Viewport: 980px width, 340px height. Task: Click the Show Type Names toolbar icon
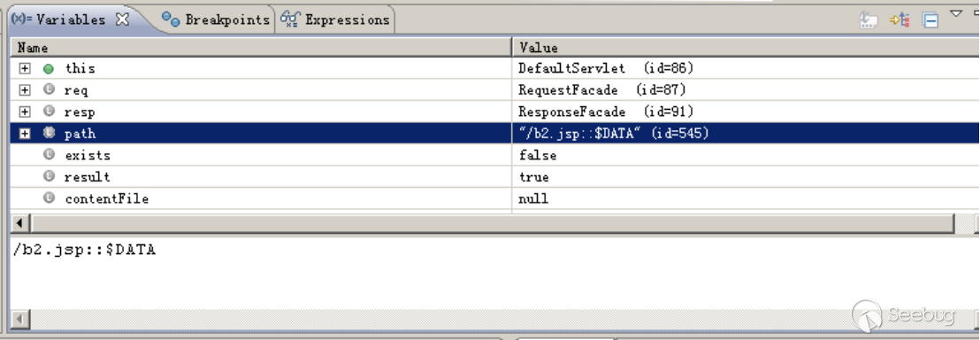pos(869,20)
